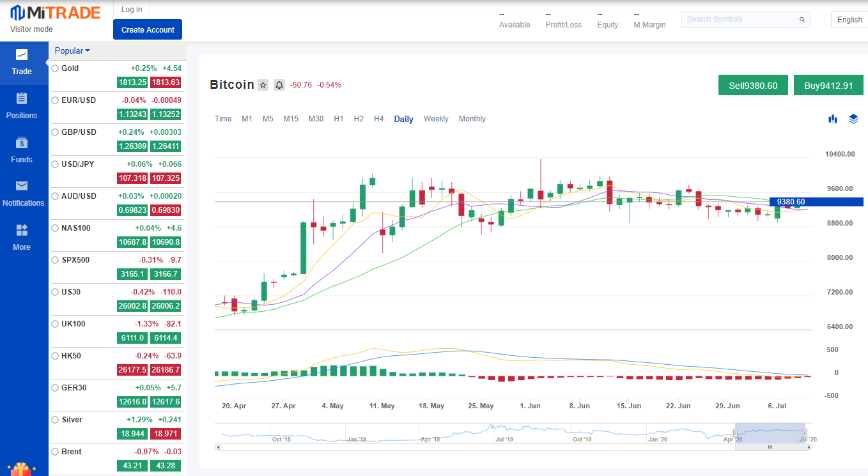Viewport: 868px width, 476px height.
Task: Set a Bitcoin price alert bell
Action: [x=279, y=85]
